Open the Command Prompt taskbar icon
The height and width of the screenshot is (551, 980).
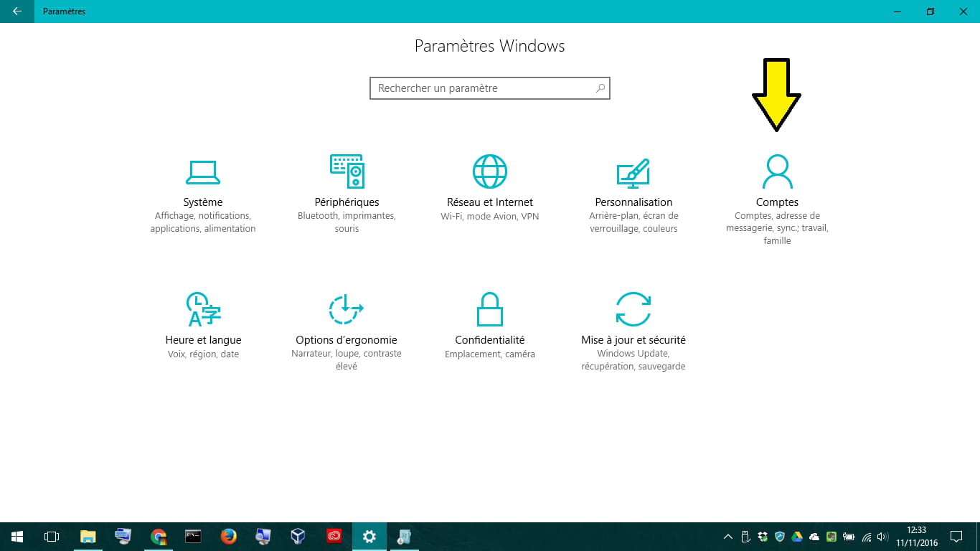(193, 537)
